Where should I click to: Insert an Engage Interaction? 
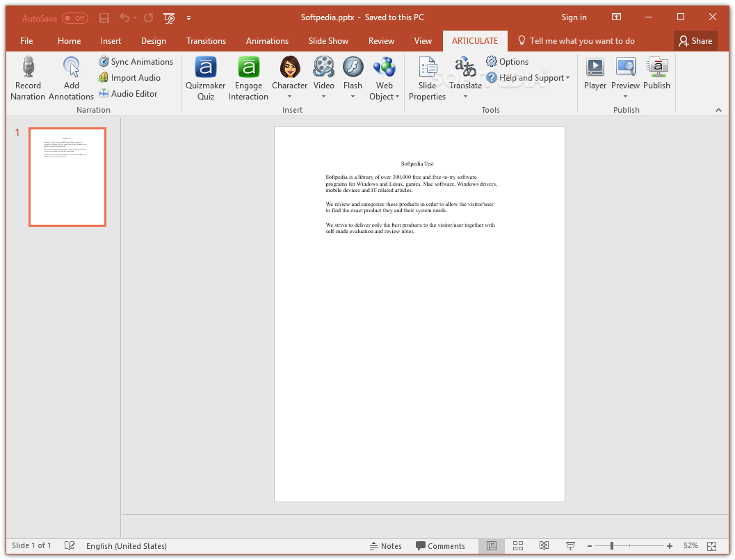248,79
